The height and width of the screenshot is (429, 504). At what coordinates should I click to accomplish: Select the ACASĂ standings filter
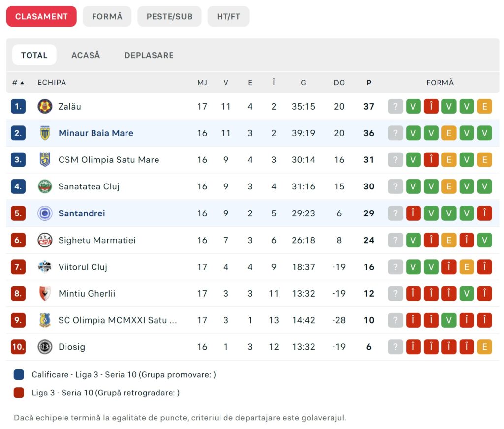(86, 55)
